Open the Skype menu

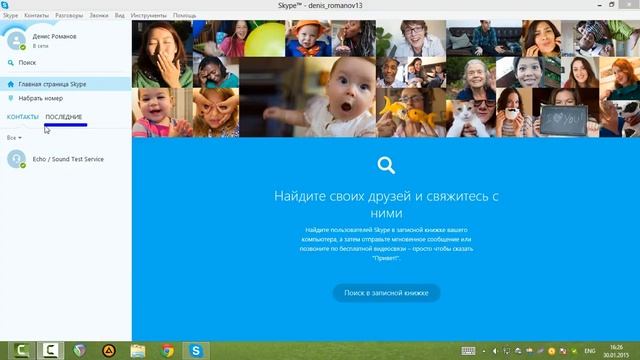[11, 16]
